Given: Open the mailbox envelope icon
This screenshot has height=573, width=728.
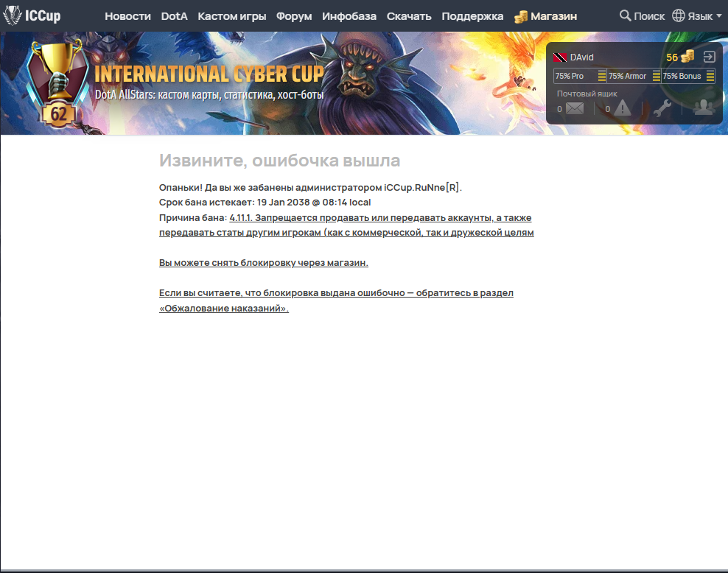Looking at the screenshot, I should click(x=575, y=108).
